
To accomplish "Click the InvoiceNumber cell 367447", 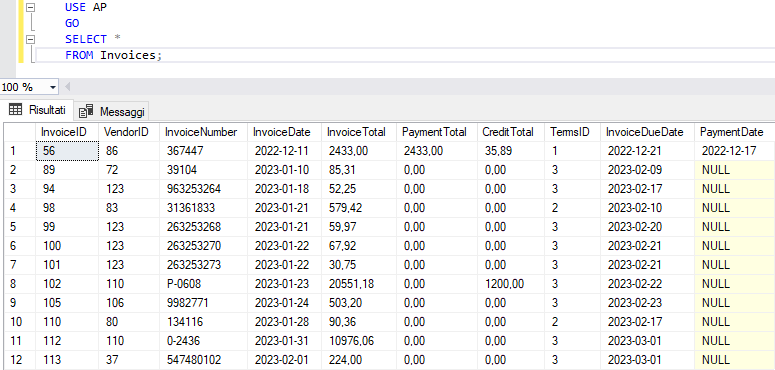I will click(x=203, y=151).
